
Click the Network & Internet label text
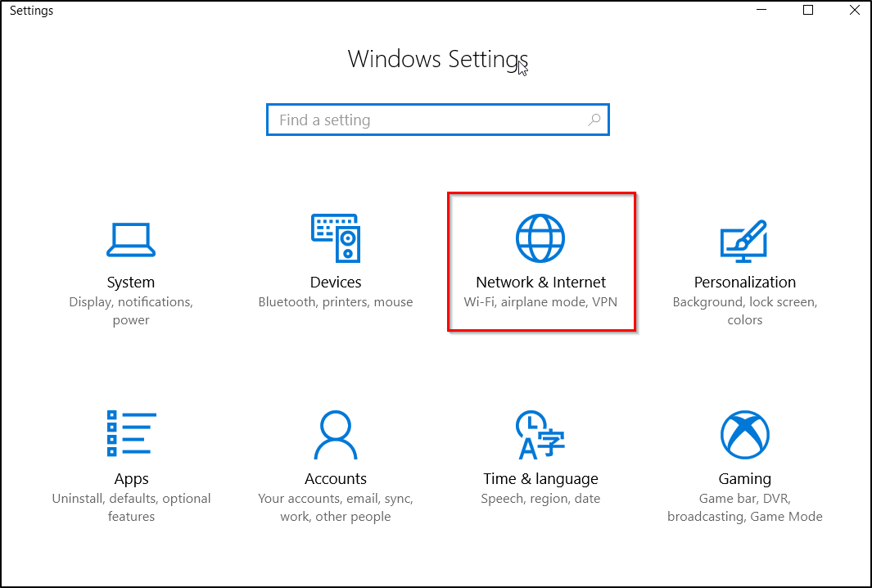540,282
